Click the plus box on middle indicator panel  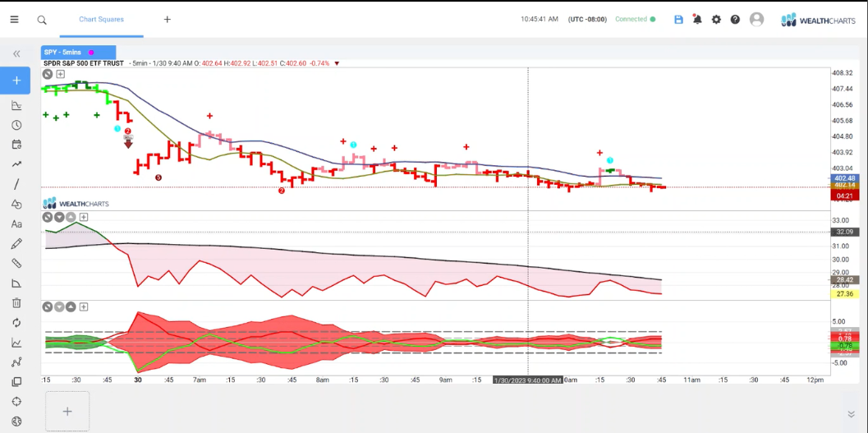(84, 217)
